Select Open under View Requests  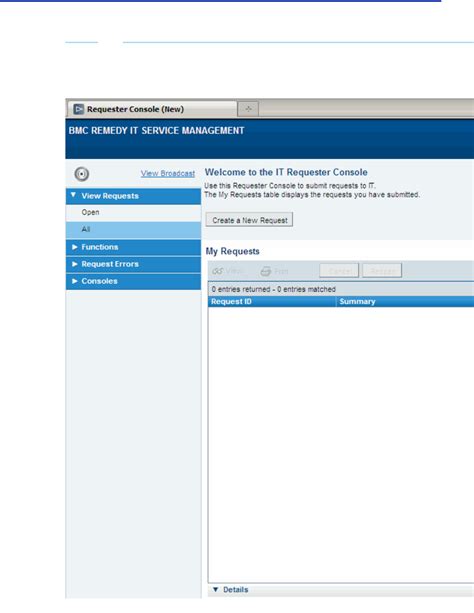133,212
